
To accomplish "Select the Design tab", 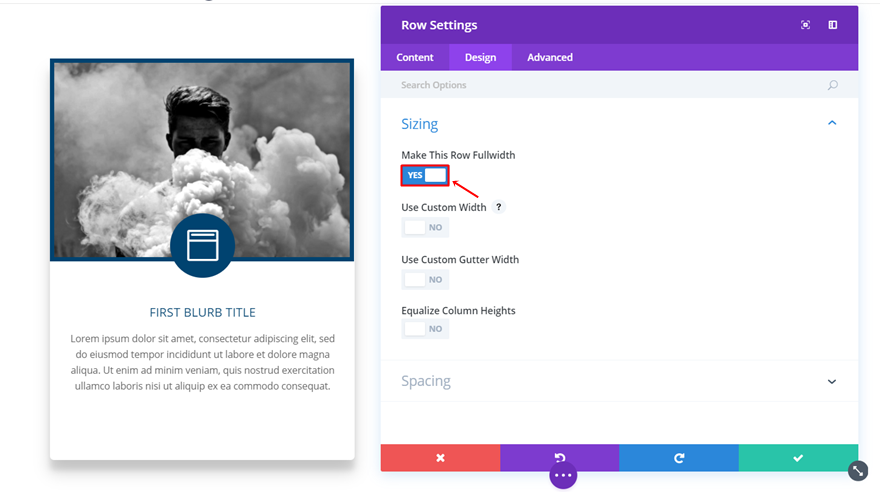I will [x=480, y=57].
